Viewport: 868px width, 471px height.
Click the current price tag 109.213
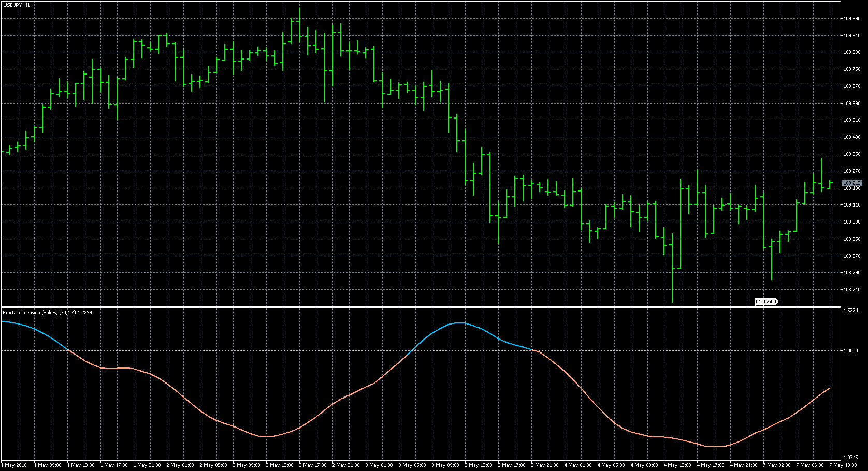[852, 183]
